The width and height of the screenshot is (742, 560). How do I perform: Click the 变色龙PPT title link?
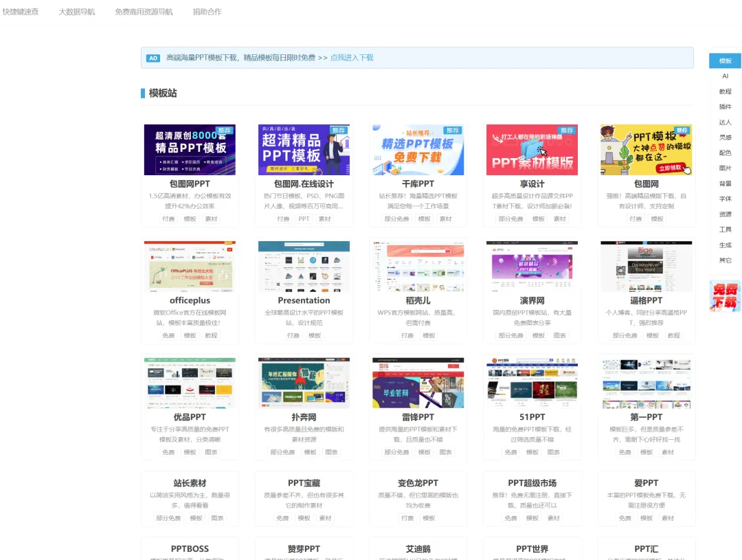pos(418,483)
